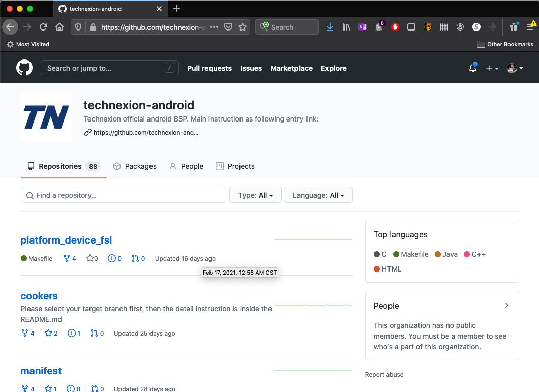Image resolution: width=539 pixels, height=392 pixels.
Task: Switch to the Projects tab
Action: (x=235, y=166)
